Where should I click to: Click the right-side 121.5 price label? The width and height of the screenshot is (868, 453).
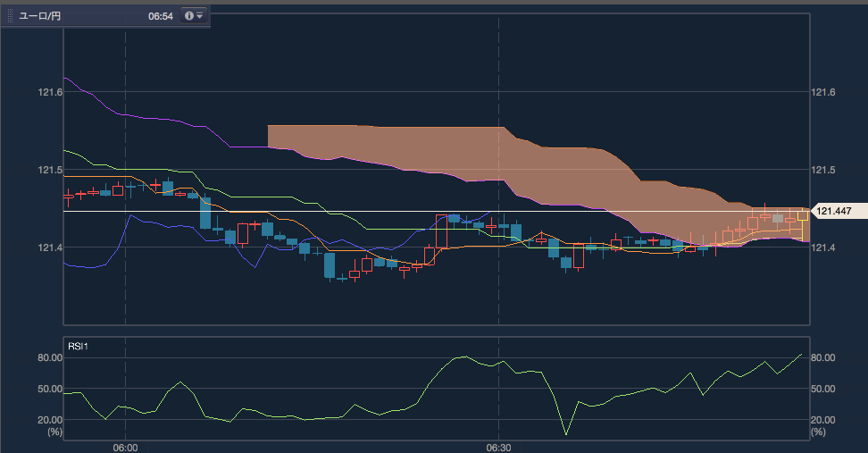click(823, 170)
